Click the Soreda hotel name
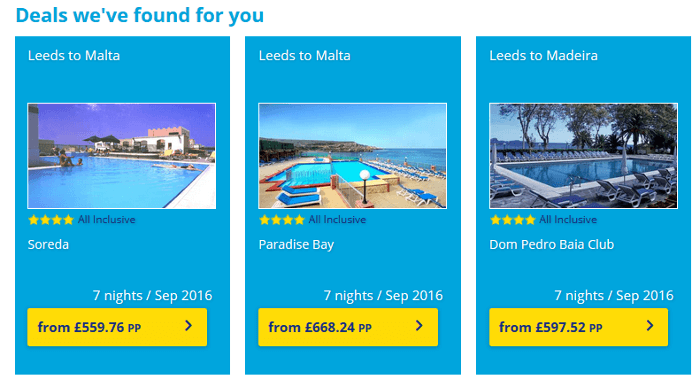700x387 pixels. pos(48,245)
